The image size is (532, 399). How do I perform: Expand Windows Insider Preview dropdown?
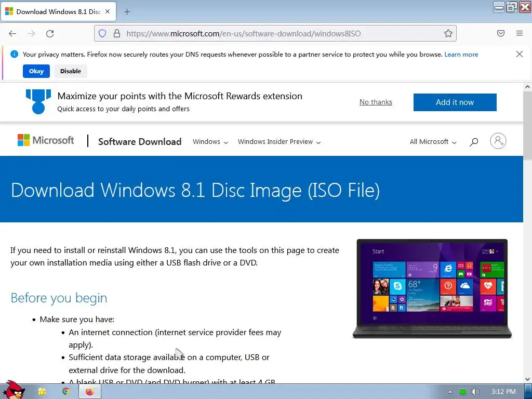pyautogui.click(x=279, y=142)
